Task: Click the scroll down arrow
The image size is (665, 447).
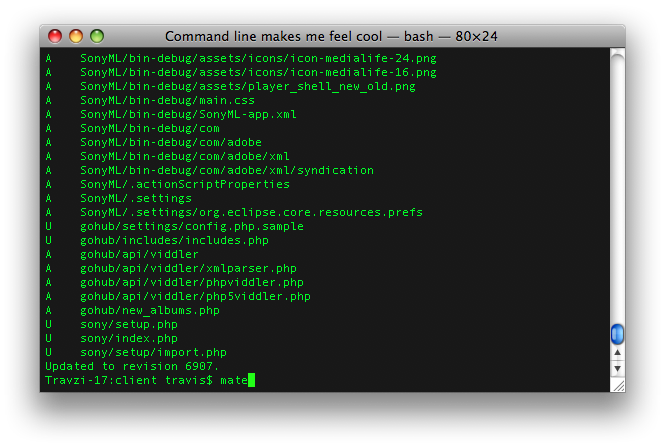Action: (x=618, y=368)
